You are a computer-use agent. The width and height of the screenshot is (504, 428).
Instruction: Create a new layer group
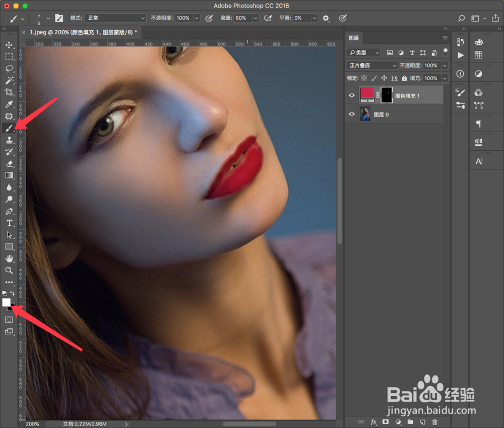[410, 422]
